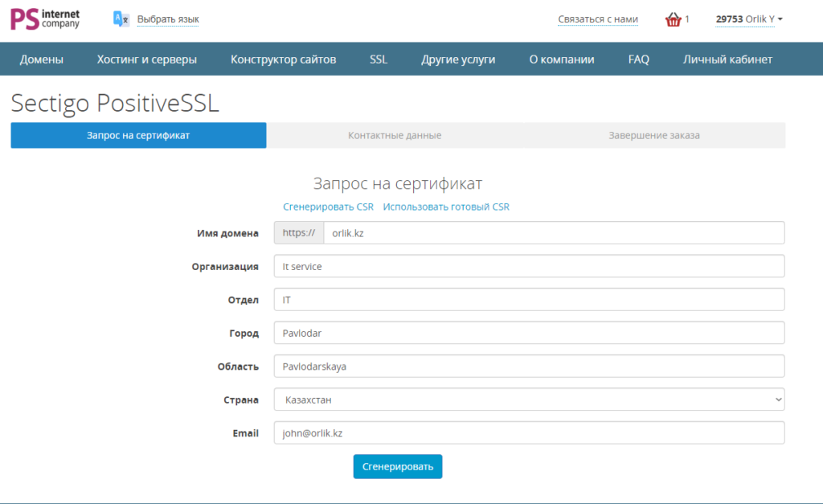Screen dimensions: 823x504
Task: Open the Выбрать язык language selector
Action: click(x=168, y=19)
